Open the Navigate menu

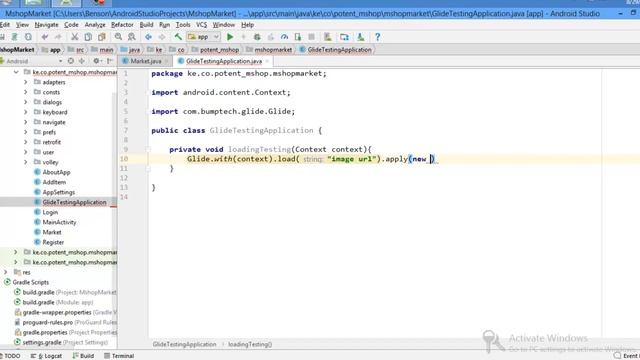[x=46, y=25]
